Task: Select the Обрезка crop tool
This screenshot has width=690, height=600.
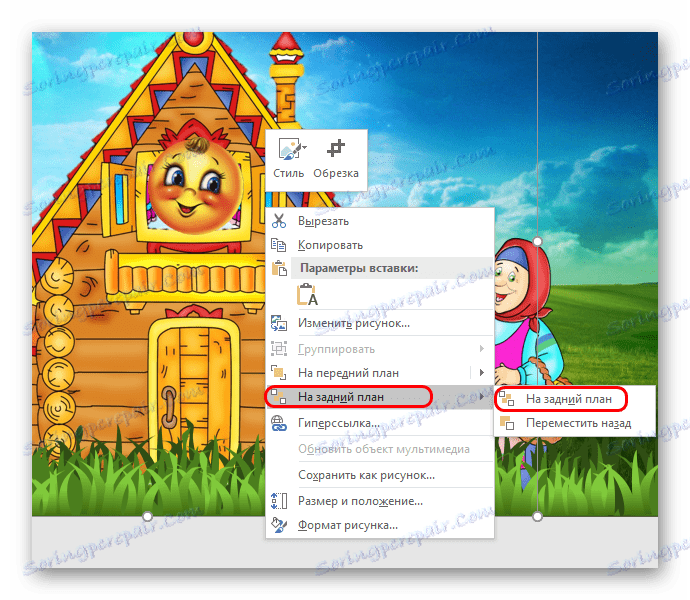Action: [335, 158]
